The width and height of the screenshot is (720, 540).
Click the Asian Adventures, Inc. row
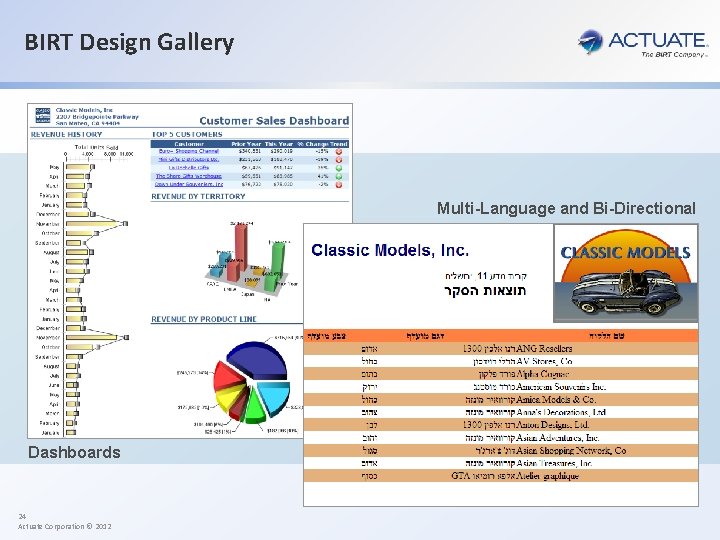(501, 438)
